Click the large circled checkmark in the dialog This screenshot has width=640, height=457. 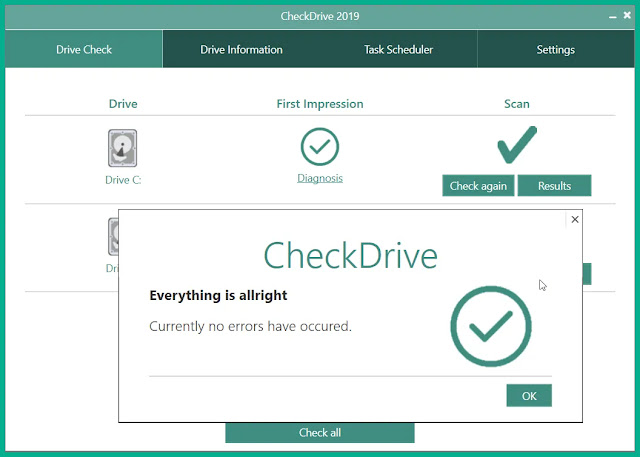491,326
